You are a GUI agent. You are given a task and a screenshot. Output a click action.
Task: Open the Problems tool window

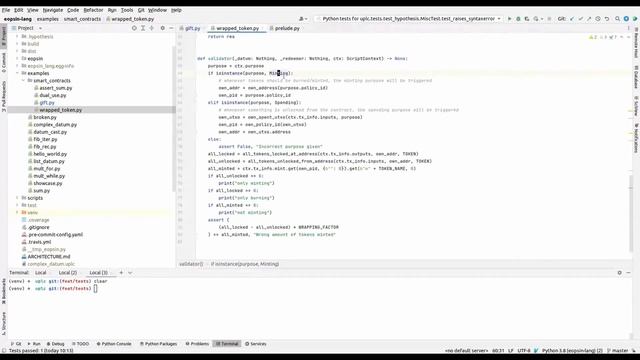(197, 344)
